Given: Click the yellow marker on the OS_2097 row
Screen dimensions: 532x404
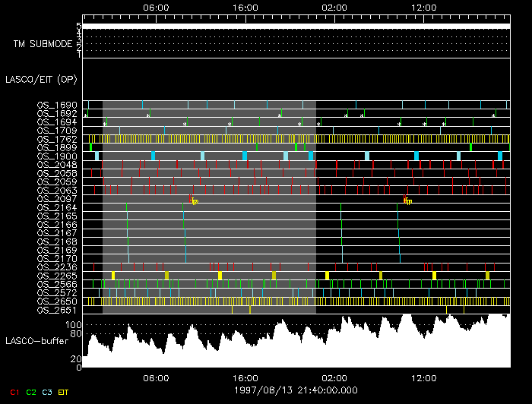Looking at the screenshot, I should 195,201.
